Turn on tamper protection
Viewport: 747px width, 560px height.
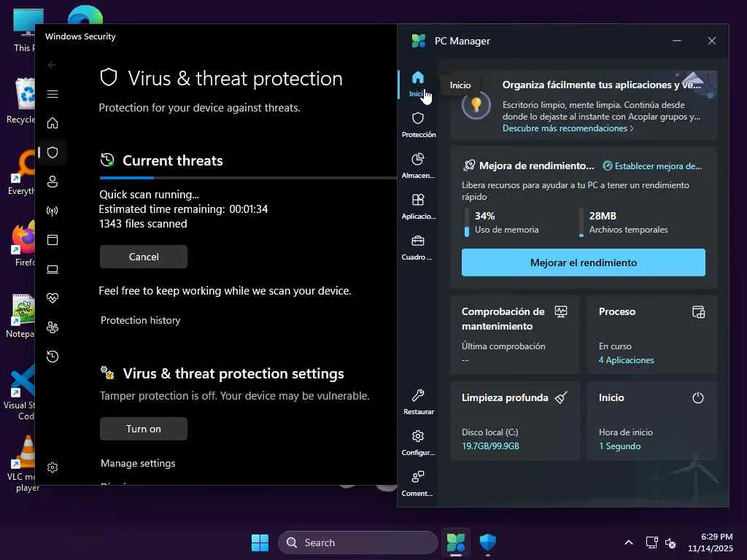coord(144,429)
